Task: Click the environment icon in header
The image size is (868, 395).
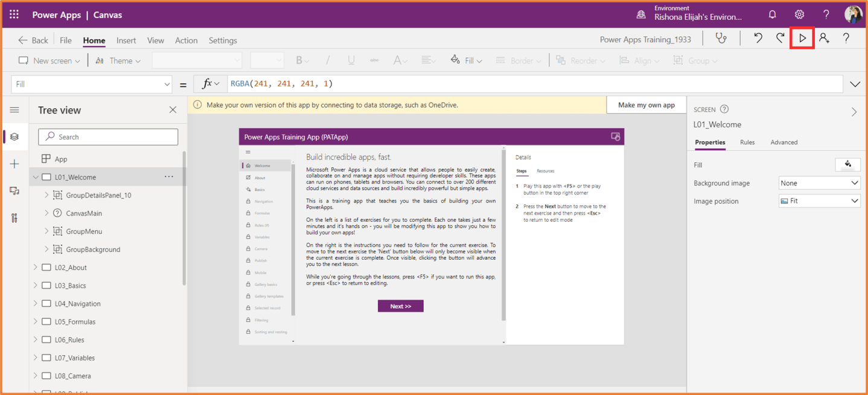Action: click(x=641, y=14)
